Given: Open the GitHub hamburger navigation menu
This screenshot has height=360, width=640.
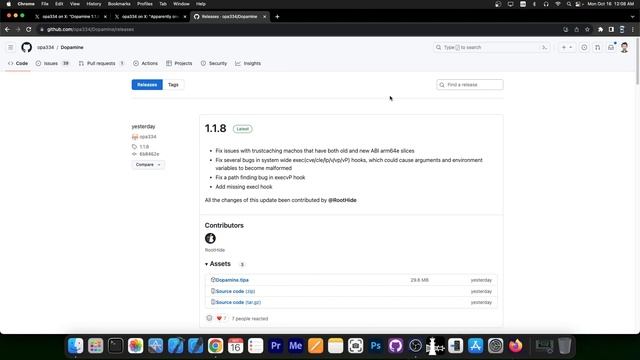Looking at the screenshot, I should pyautogui.click(x=11, y=47).
